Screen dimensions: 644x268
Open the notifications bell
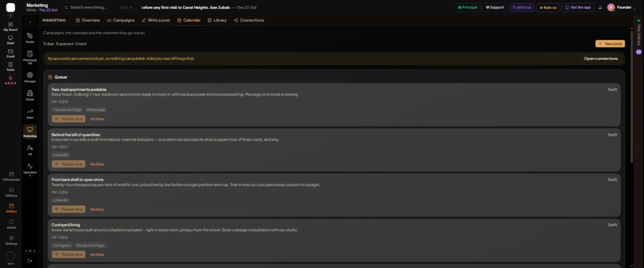[600, 8]
